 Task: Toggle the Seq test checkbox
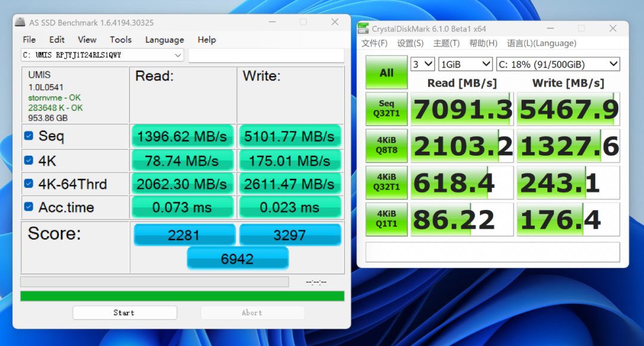29,135
